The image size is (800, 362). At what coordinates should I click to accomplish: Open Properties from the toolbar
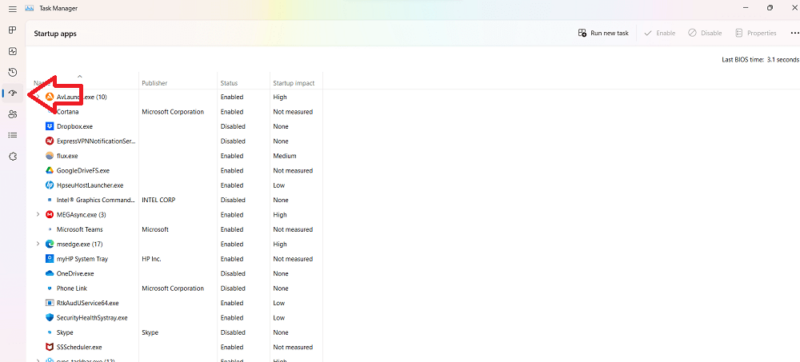click(756, 33)
